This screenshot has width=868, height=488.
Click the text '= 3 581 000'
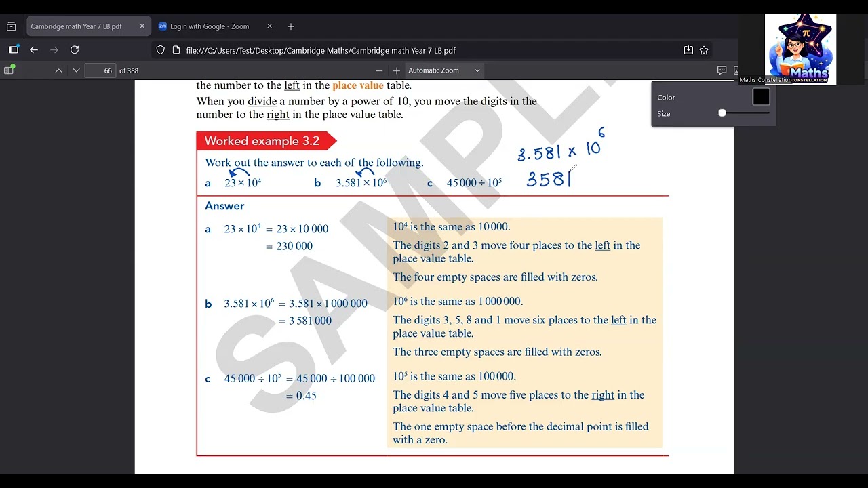click(x=305, y=321)
